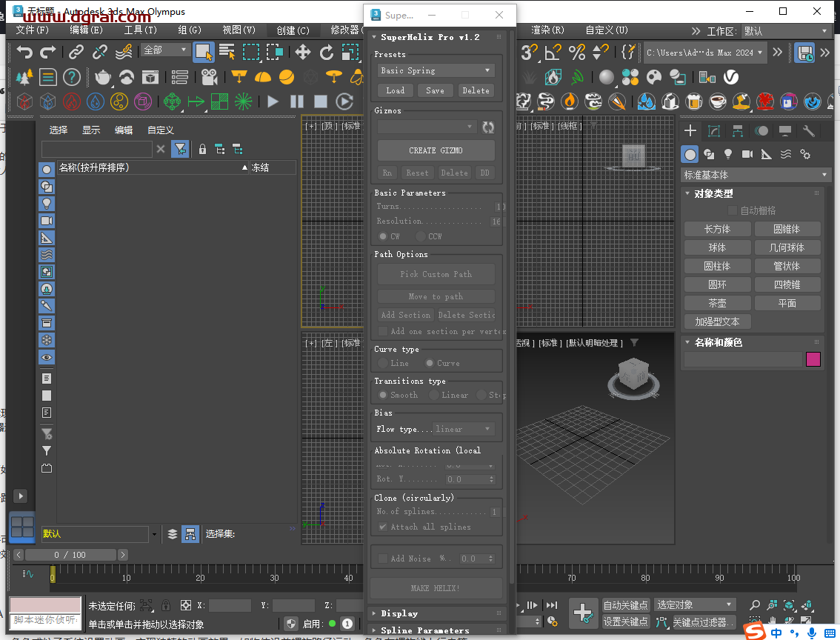
Task: Select the Lights category icon
Action: 728,154
